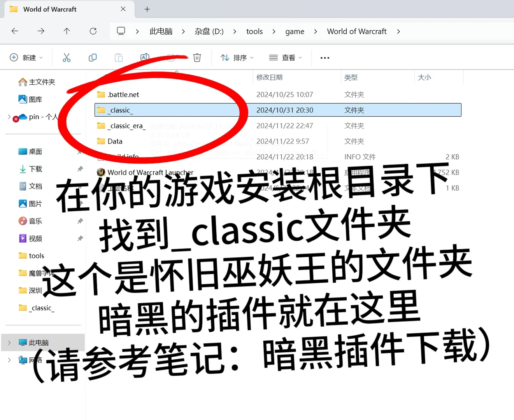514x420 pixels.
Task: Click World of Warcraft in breadcrumb
Action: tap(357, 31)
